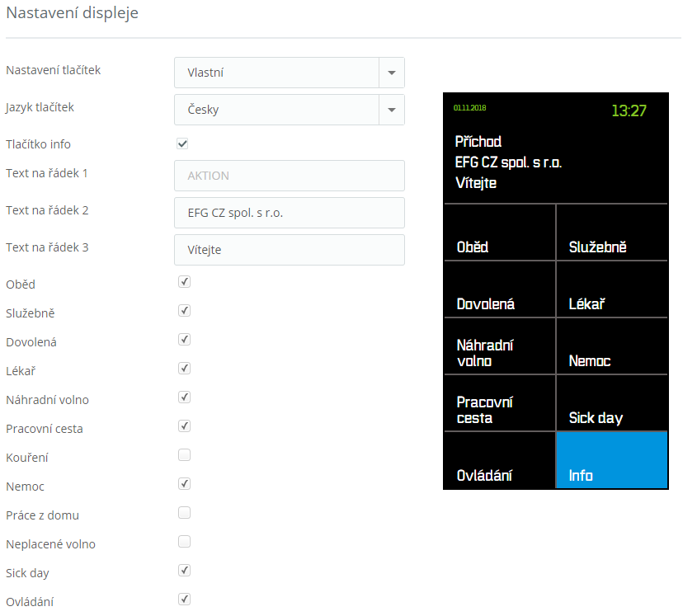Click the Text na řádek 1 field
The image size is (697, 616).
coord(290,176)
